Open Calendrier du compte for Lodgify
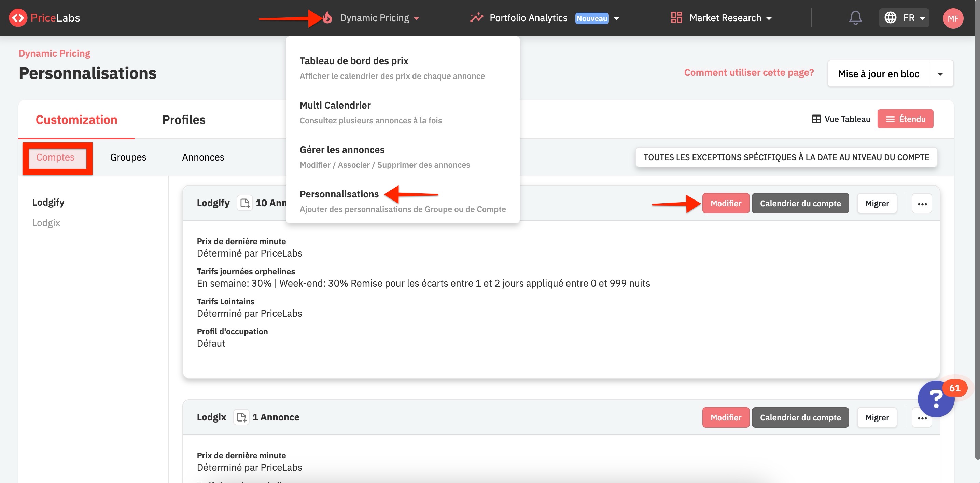This screenshot has height=483, width=980. [800, 203]
